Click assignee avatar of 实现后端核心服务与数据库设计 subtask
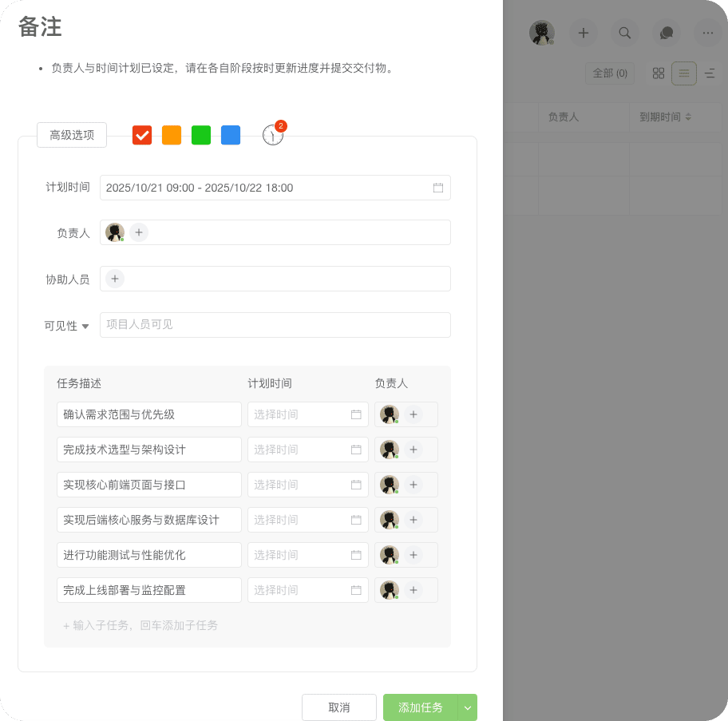Image resolution: width=728 pixels, height=721 pixels. tap(390, 520)
